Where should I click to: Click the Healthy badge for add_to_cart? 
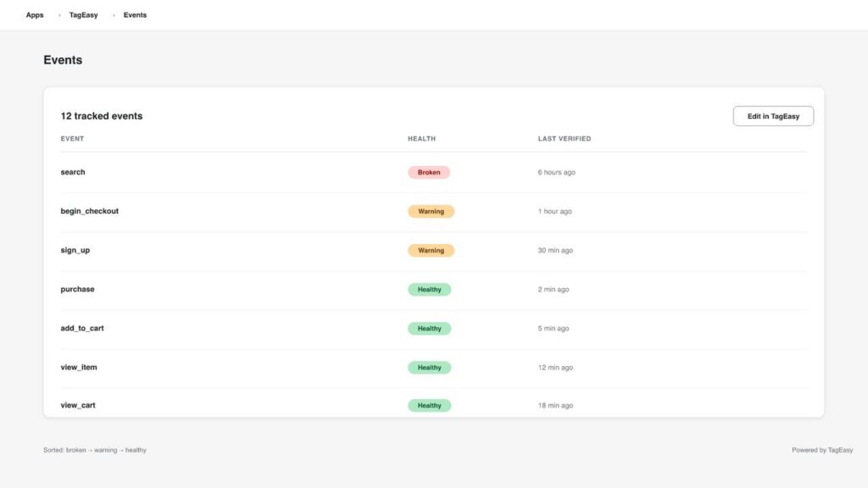pos(429,328)
